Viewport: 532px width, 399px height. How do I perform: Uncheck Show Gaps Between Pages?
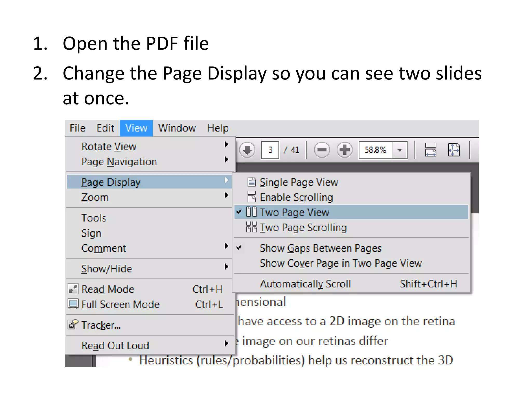[320, 248]
